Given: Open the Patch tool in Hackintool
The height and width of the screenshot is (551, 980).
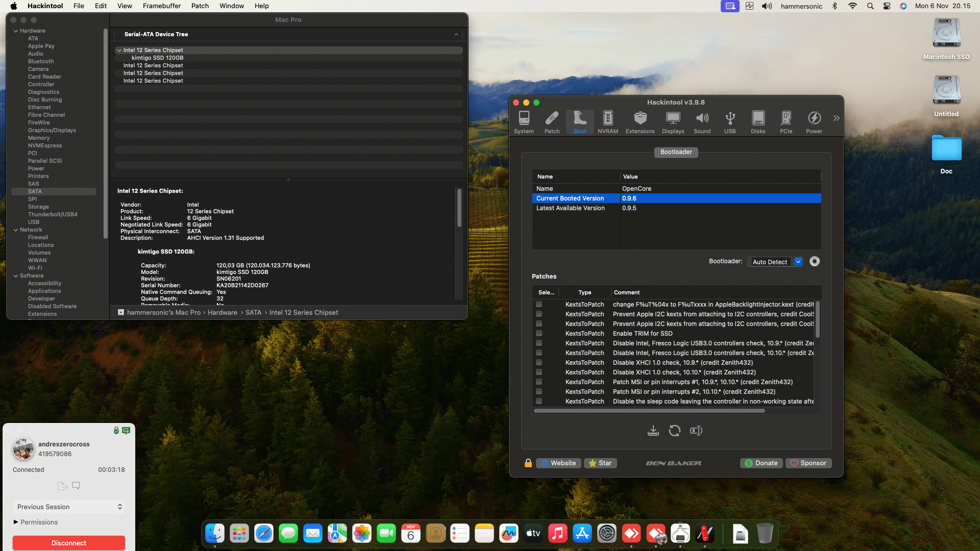Looking at the screenshot, I should (x=552, y=122).
